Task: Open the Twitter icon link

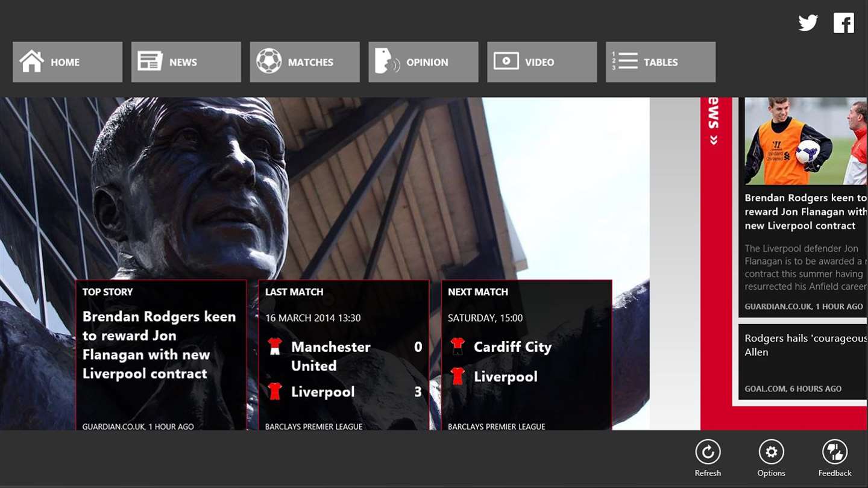Action: tap(808, 23)
